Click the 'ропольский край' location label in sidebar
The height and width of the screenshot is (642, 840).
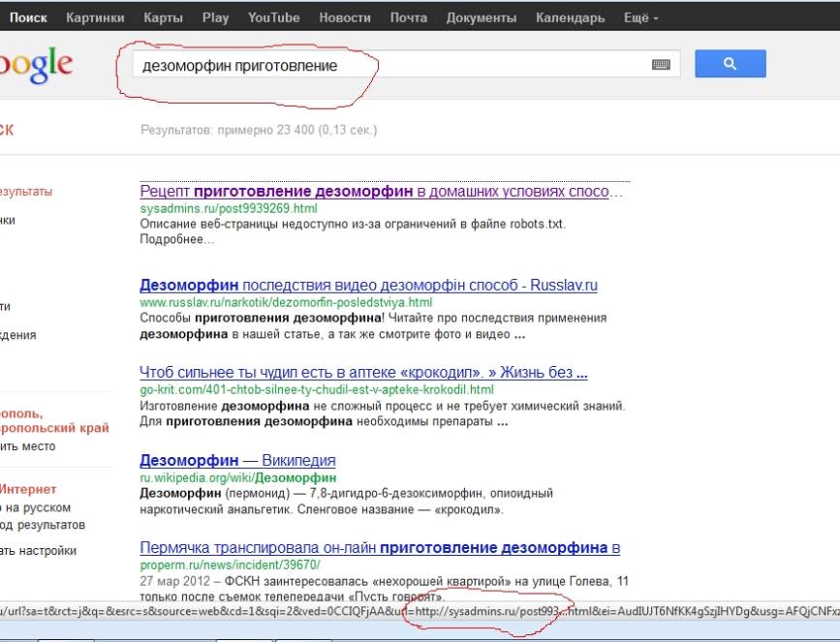[x=54, y=428]
